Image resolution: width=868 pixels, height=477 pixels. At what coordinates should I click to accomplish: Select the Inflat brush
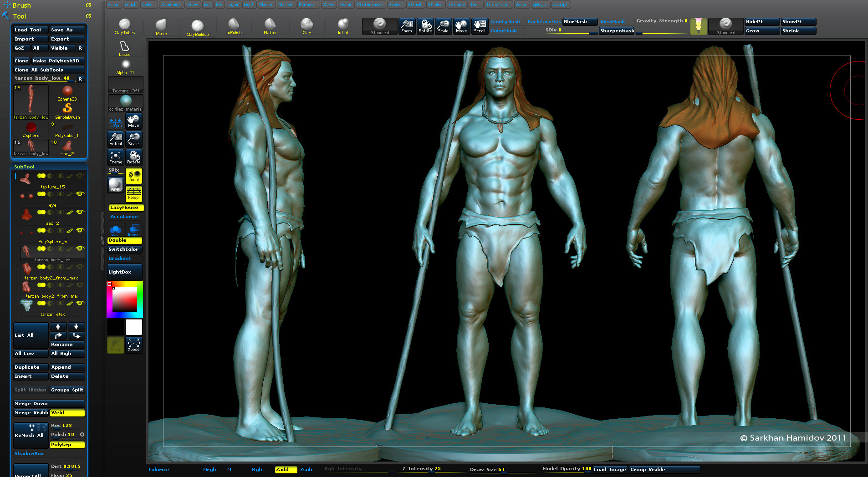(343, 27)
